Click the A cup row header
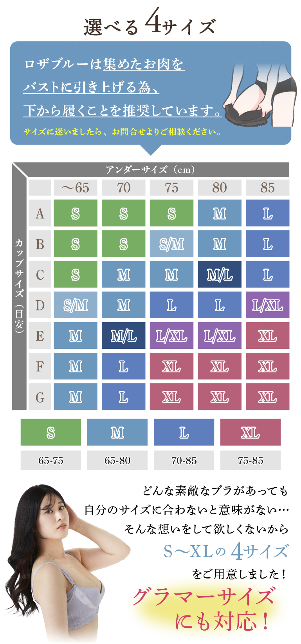The width and height of the screenshot is (301, 644). pos(40,214)
